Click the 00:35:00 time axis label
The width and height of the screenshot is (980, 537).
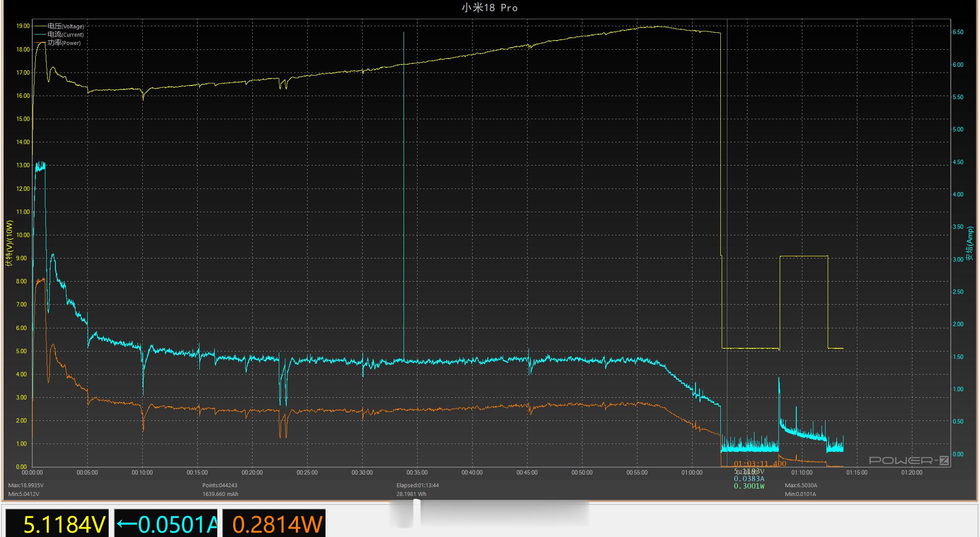tap(417, 473)
